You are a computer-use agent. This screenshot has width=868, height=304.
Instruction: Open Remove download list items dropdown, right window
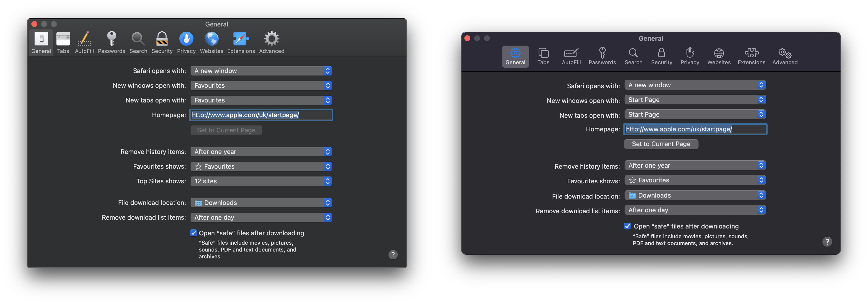point(695,210)
